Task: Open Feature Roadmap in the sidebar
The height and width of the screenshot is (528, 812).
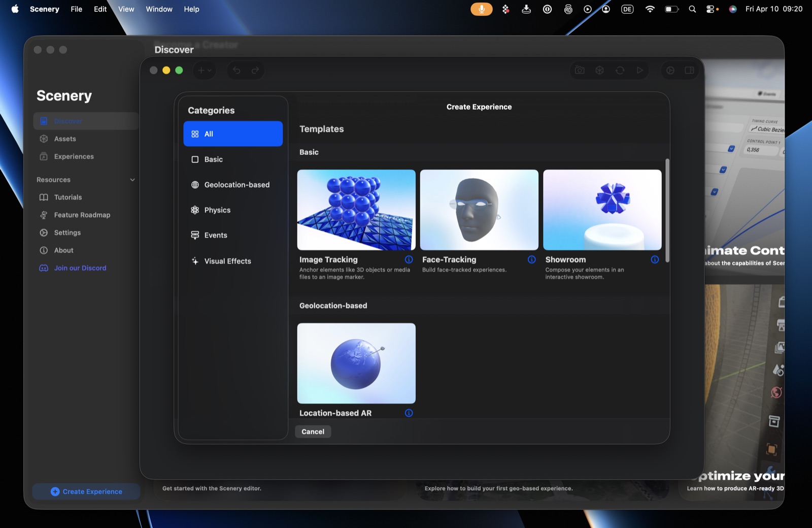Action: point(86,215)
